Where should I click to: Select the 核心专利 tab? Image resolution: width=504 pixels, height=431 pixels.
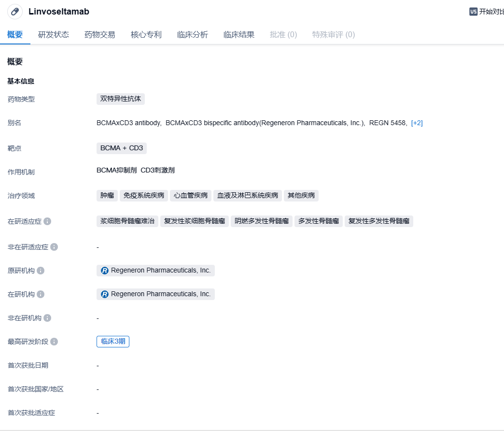coord(146,35)
